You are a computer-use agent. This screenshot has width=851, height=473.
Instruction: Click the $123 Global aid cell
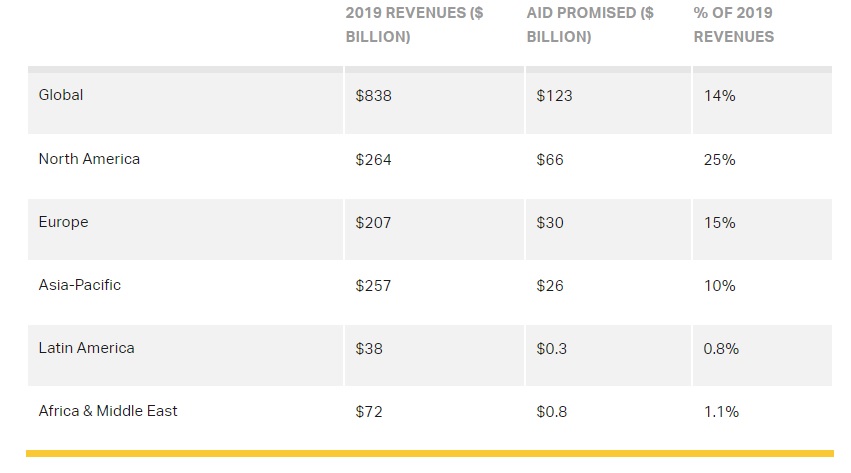tap(555, 96)
